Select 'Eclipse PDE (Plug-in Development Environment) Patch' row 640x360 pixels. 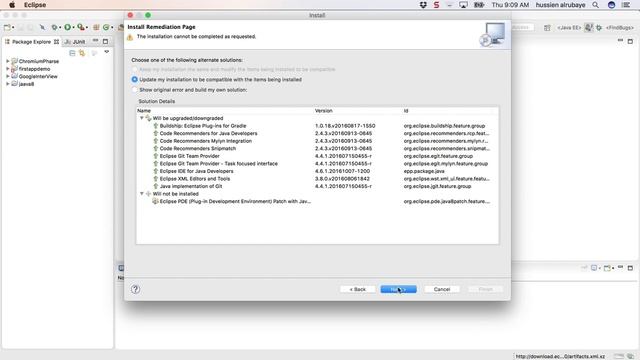pyautogui.click(x=317, y=201)
